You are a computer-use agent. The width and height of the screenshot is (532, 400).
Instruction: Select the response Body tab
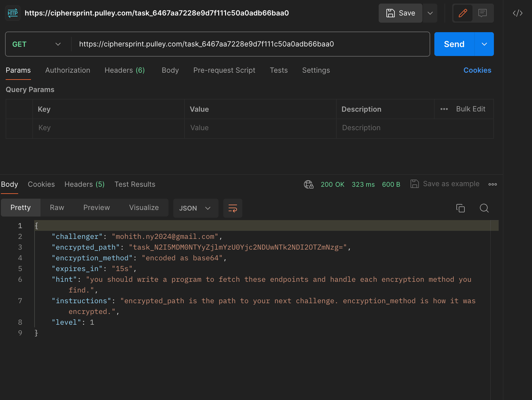point(10,184)
